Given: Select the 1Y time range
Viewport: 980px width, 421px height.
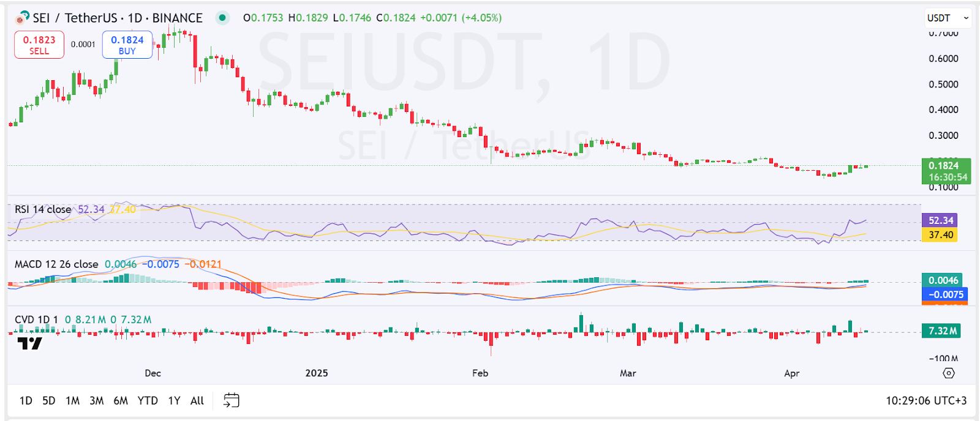Looking at the screenshot, I should click(174, 400).
